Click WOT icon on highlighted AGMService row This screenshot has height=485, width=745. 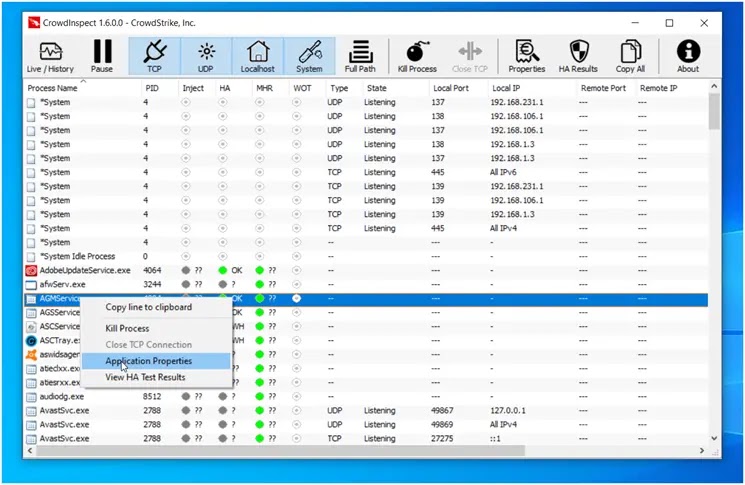pyautogui.click(x=296, y=298)
